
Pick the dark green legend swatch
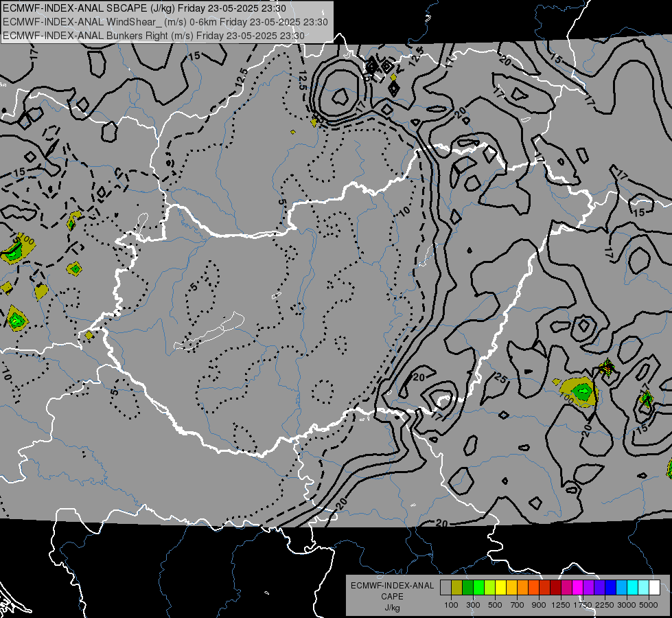pos(467,588)
